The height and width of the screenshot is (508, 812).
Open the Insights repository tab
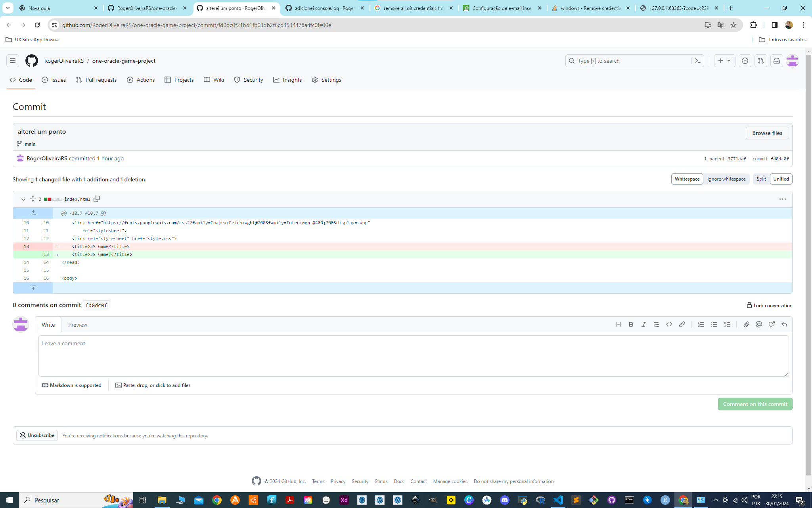287,80
